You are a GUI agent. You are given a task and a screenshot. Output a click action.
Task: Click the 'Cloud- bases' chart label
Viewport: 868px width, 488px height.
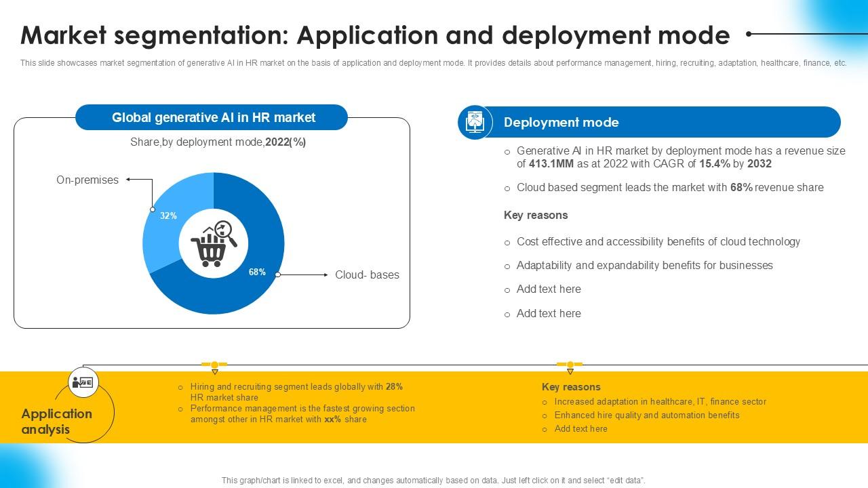(367, 274)
